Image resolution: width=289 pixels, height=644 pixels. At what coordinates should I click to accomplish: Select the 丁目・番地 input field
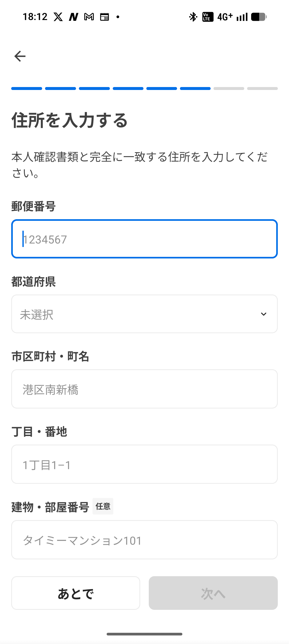144,464
